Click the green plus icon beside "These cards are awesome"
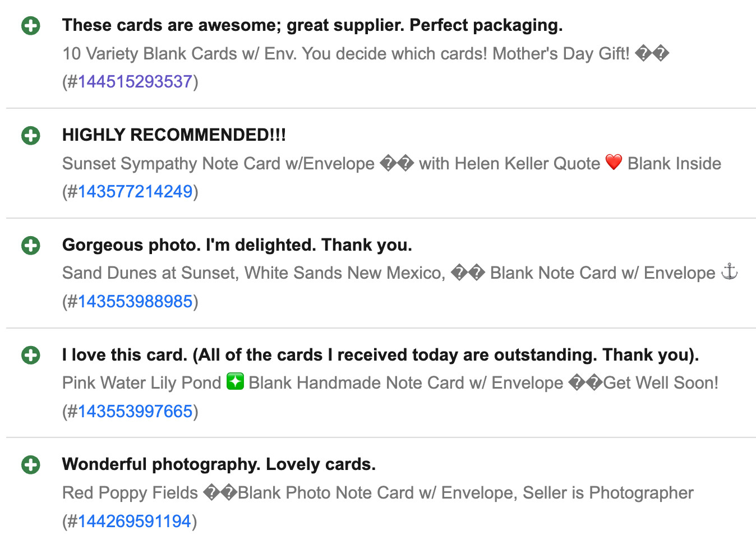Screen dimensions: 756x544 (x=31, y=26)
